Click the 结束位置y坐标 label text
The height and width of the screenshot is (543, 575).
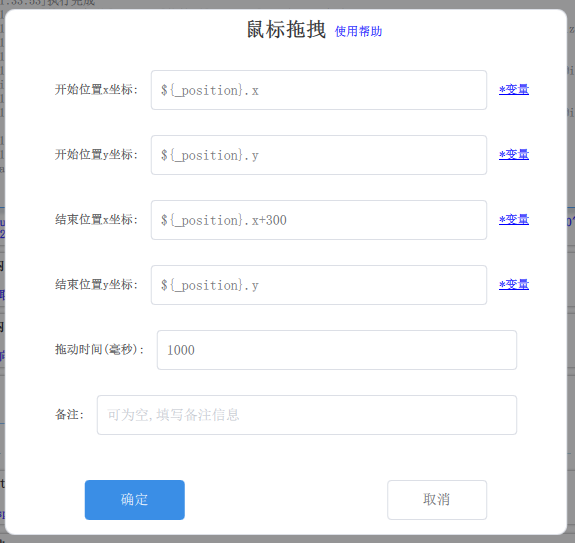pos(96,284)
